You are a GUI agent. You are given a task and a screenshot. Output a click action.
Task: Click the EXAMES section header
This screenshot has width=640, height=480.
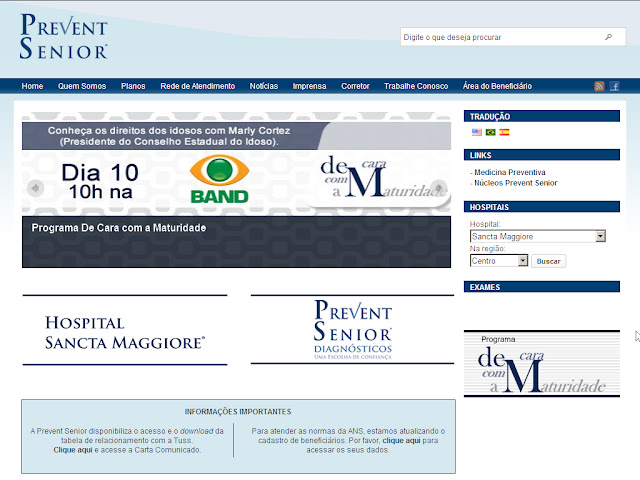pos(542,287)
